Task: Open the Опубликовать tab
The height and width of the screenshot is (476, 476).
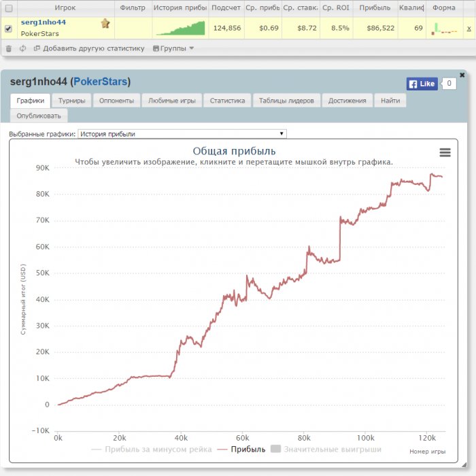Action: (x=39, y=116)
